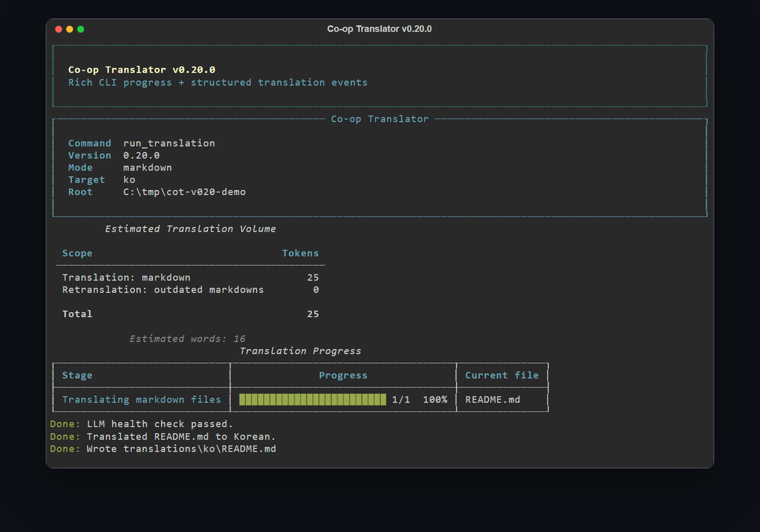The image size is (760, 532).
Task: Click the Current file column header
Action: pyautogui.click(x=502, y=375)
